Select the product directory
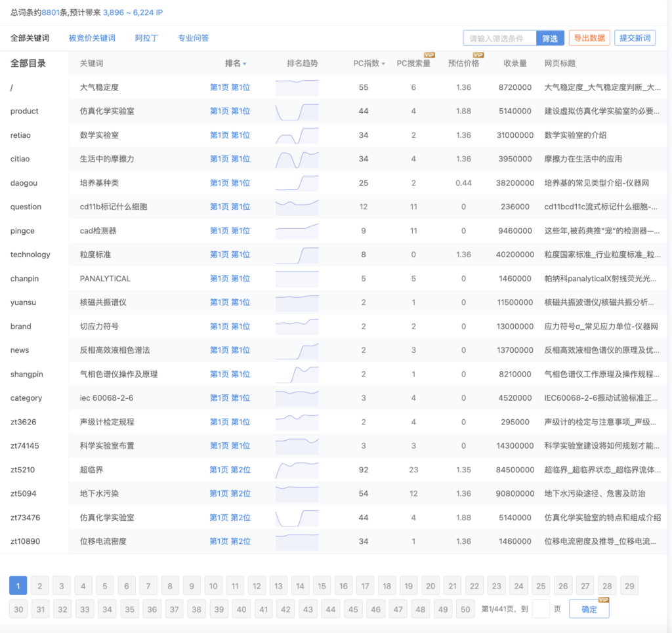Viewport: 672px width, 633px height. [24, 112]
